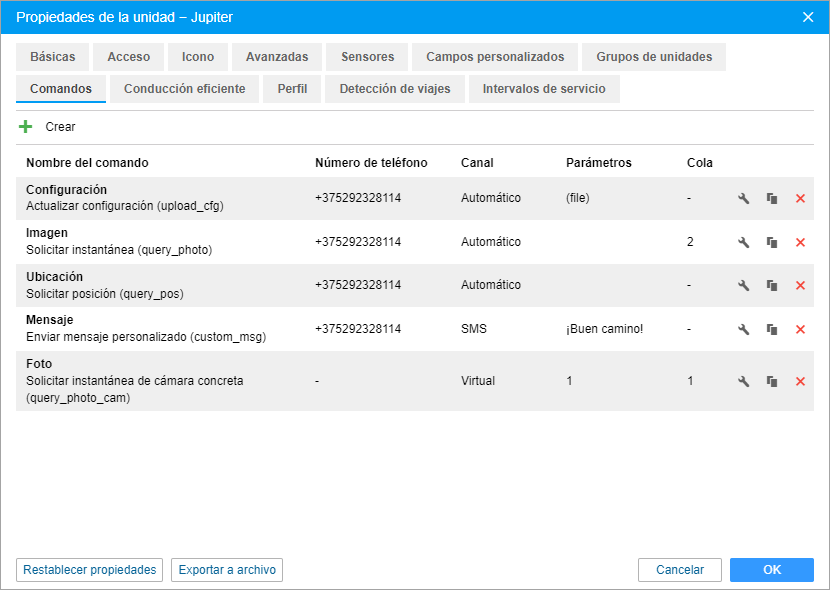Copy the Imagen command using its duplicate icon
The height and width of the screenshot is (590, 830).
pyautogui.click(x=772, y=243)
